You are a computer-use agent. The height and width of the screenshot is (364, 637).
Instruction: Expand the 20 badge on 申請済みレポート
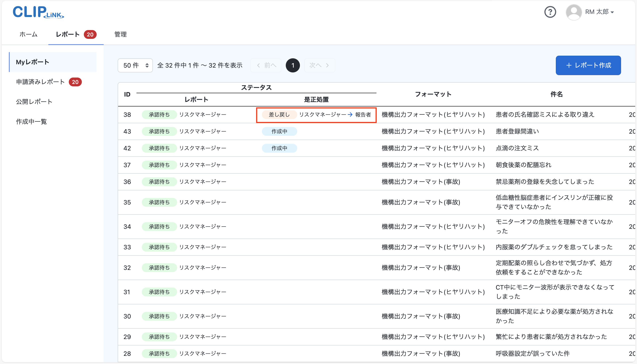pyautogui.click(x=75, y=82)
